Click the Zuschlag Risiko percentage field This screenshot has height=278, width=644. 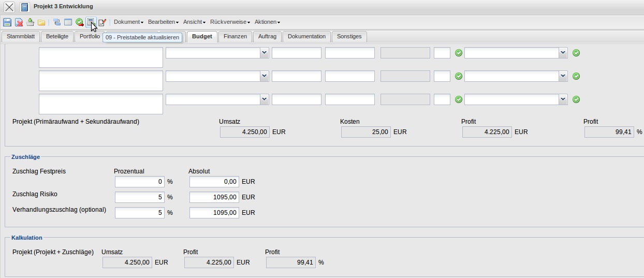[139, 197]
